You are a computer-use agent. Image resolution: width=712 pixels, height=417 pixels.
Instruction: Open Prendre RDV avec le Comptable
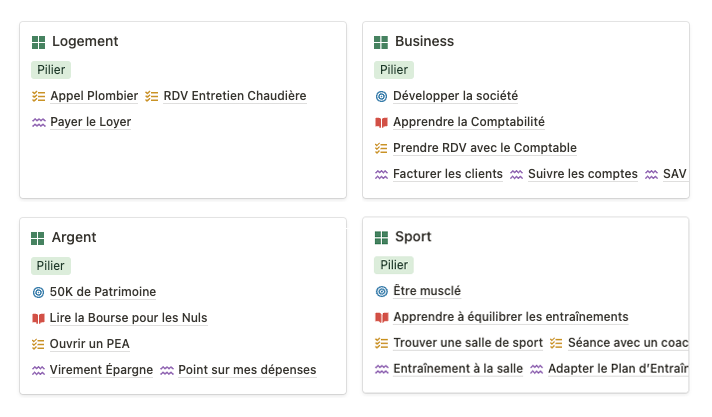tap(484, 149)
